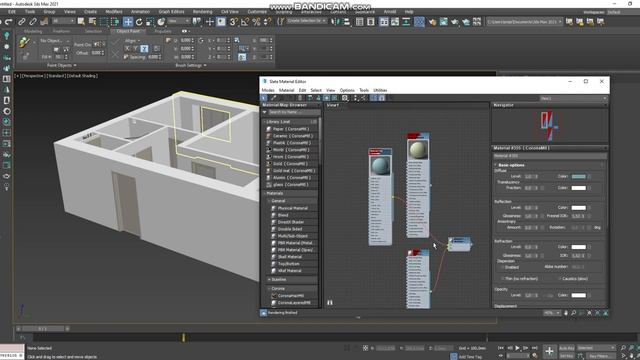The image size is (640, 360).
Task: Open the Rendered Frame Window icon
Action: point(443,22)
